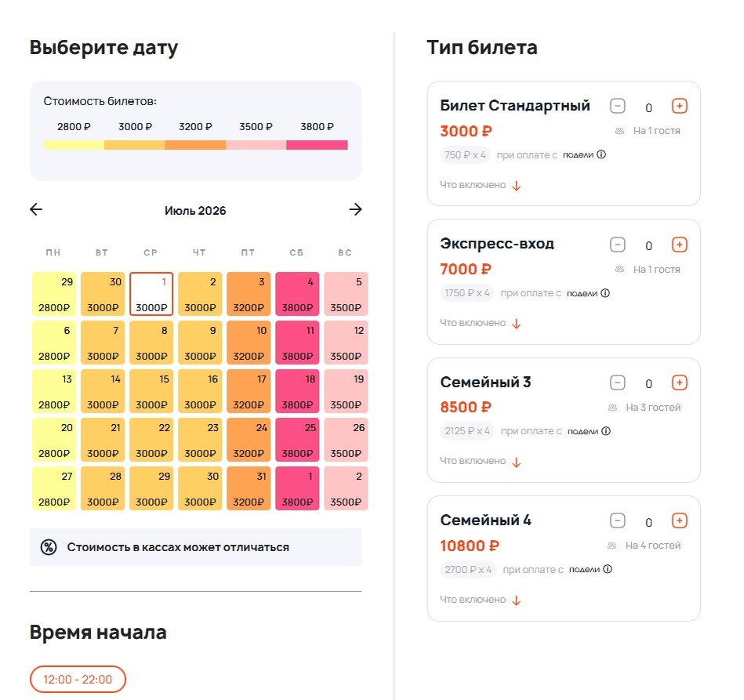
Task: Go to next month with right arrow
Action: tap(355, 209)
